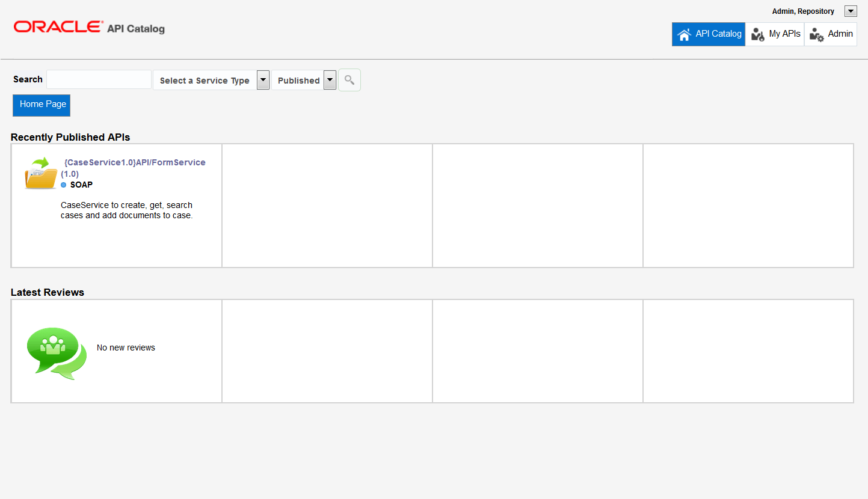Viewport: 868px width, 499px height.
Task: Open the Published status filter dropdown
Action: 330,79
